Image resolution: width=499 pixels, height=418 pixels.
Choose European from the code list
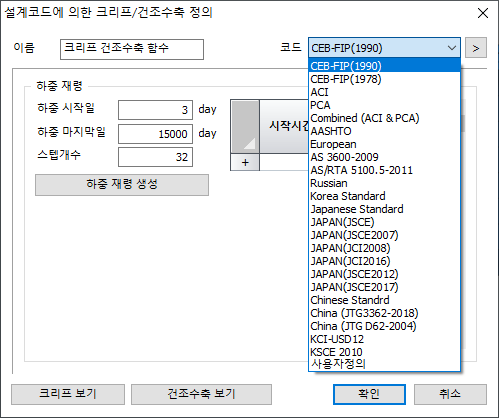point(385,144)
